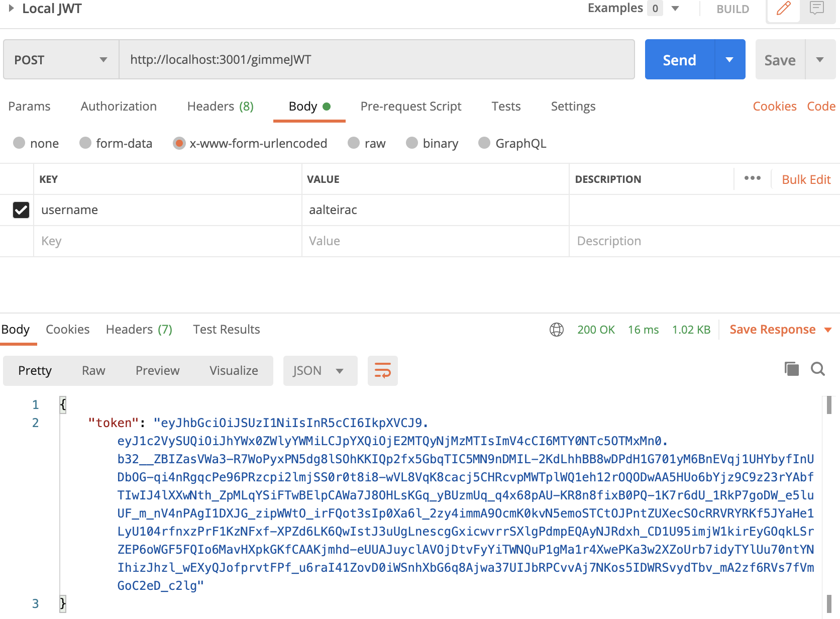Collapse the Local JWT request header
The width and height of the screenshot is (840, 619).
pyautogui.click(x=11, y=8)
